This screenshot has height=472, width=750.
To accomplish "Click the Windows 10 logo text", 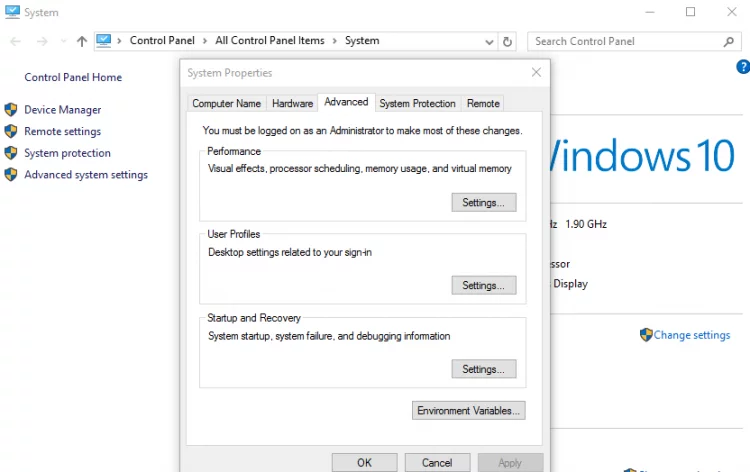I will pyautogui.click(x=642, y=155).
